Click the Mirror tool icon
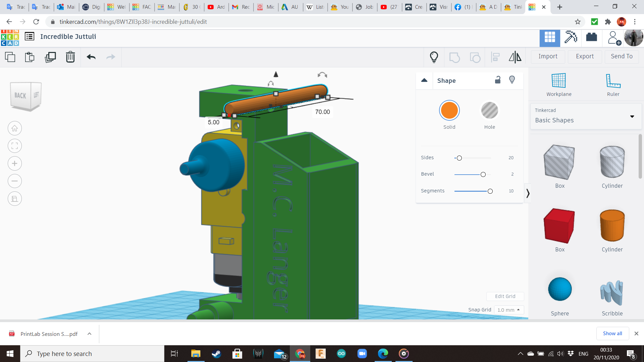The height and width of the screenshot is (362, 644). pyautogui.click(x=515, y=57)
